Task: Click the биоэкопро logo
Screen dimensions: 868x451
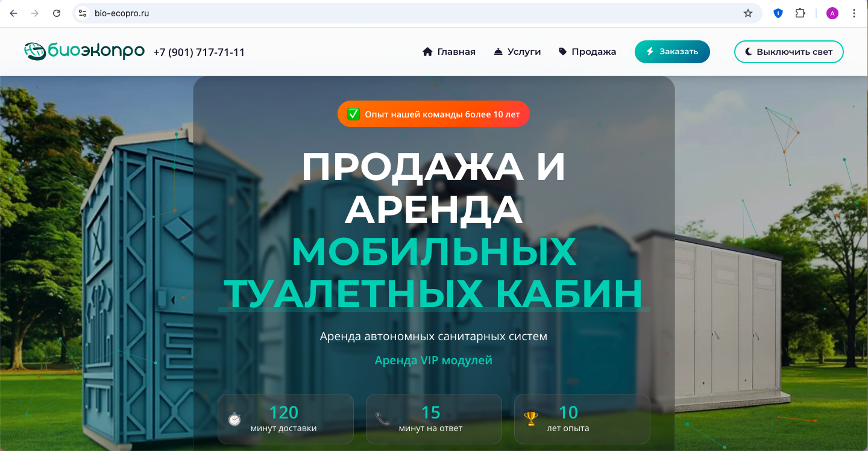Action: [83, 51]
